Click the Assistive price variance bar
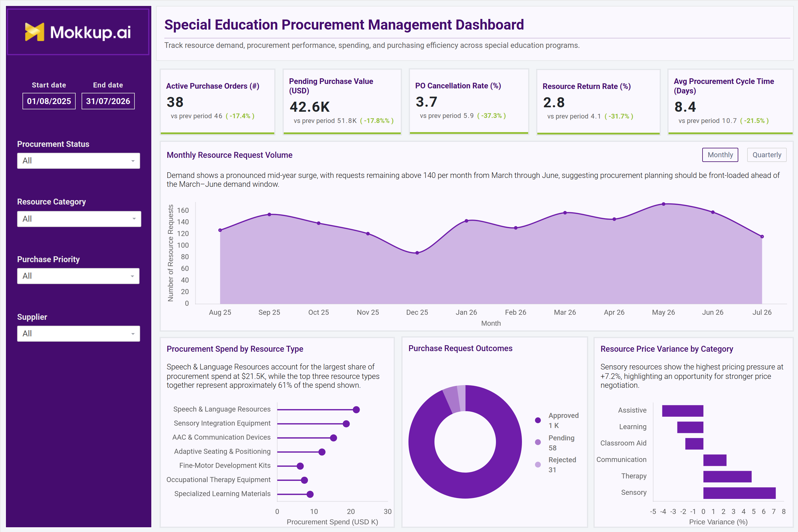Viewport: 798px width, 532px height. (683, 411)
